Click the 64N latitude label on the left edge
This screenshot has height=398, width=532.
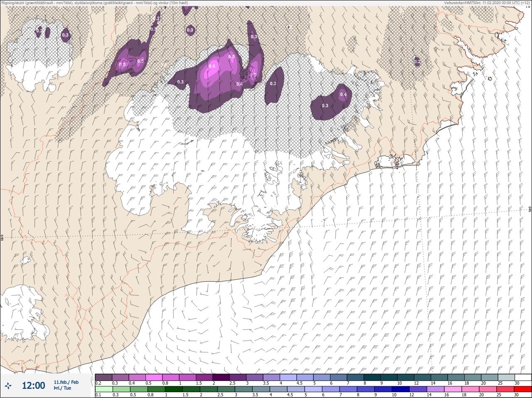pyautogui.click(x=2, y=238)
